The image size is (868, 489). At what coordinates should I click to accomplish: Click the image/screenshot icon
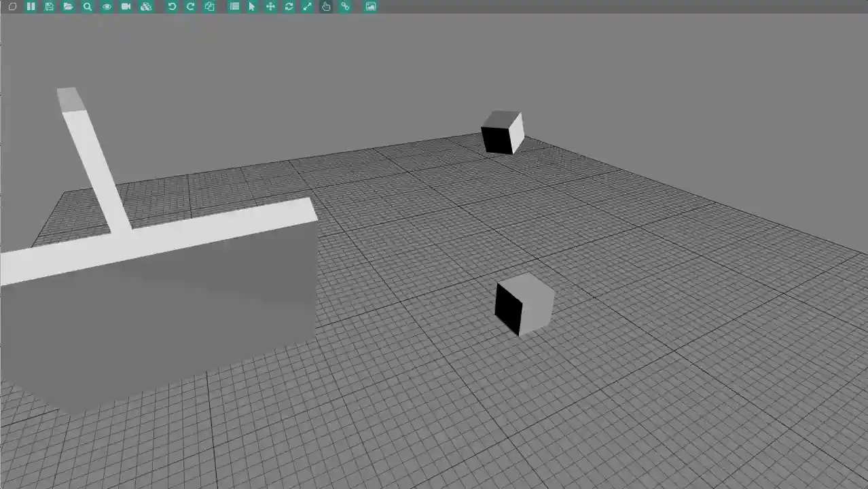[x=370, y=6]
